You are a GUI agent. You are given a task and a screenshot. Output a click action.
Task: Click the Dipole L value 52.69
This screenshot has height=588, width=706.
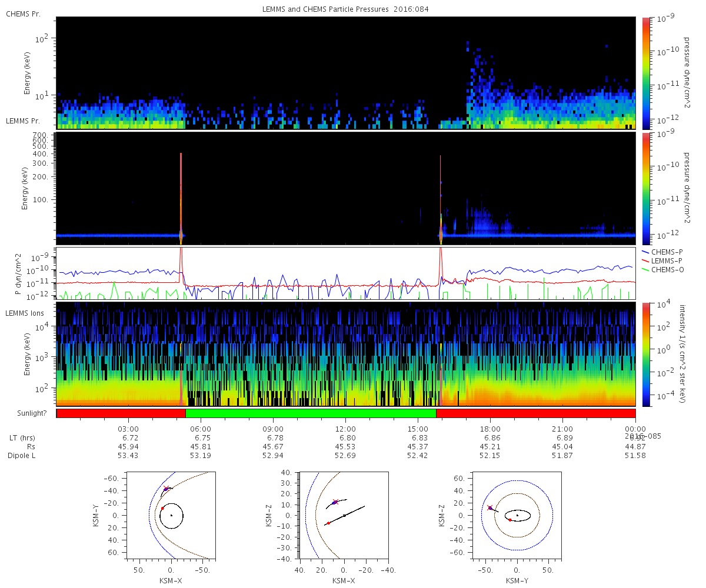coord(345,456)
